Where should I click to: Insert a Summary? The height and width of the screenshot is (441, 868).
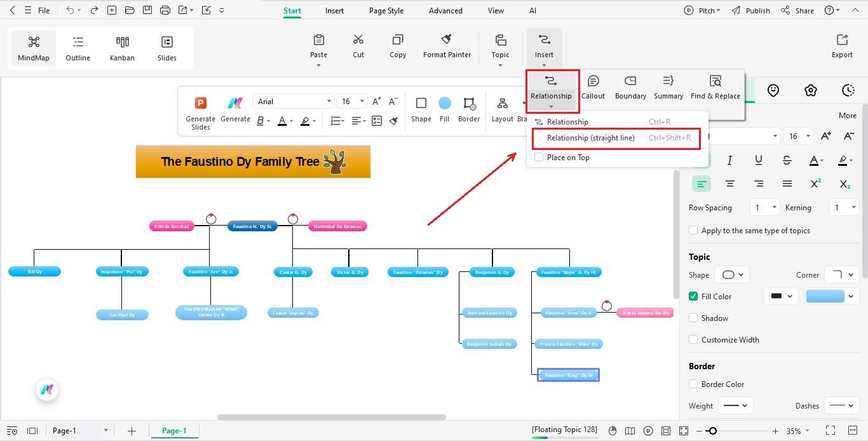pyautogui.click(x=668, y=87)
